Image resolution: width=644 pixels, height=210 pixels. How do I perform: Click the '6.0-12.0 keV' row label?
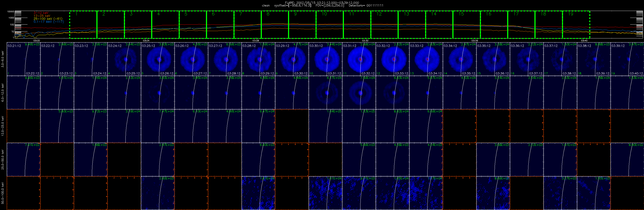(3, 93)
